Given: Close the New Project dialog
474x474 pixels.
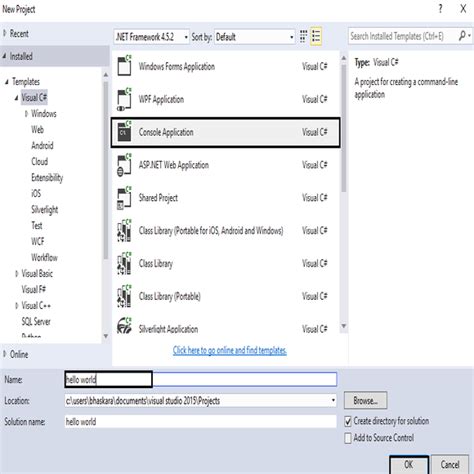Looking at the screenshot, I should [x=463, y=9].
